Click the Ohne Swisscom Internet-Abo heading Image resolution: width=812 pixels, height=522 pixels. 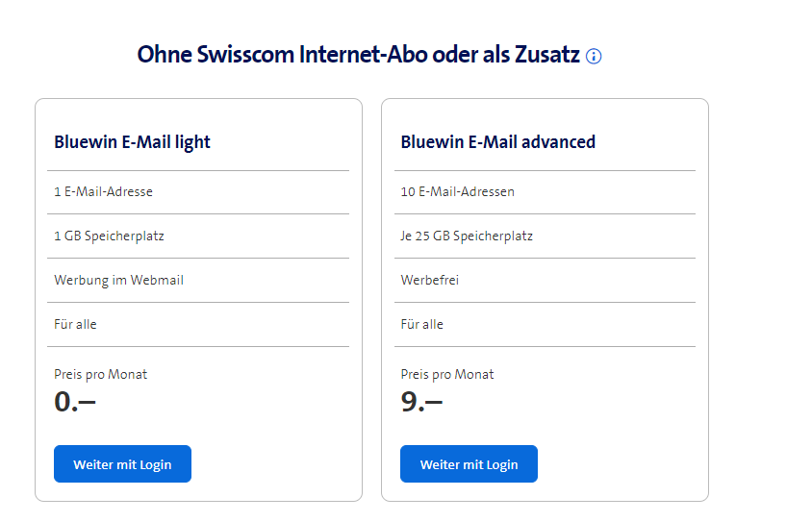click(x=358, y=55)
